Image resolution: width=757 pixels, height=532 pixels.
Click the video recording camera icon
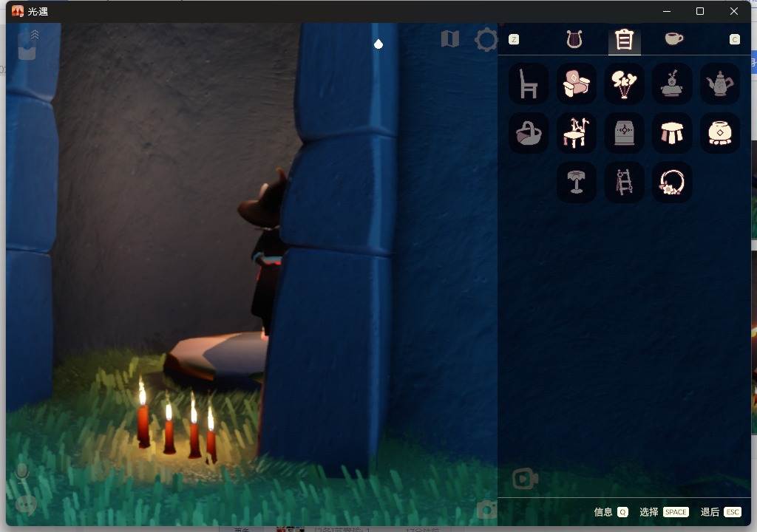525,479
